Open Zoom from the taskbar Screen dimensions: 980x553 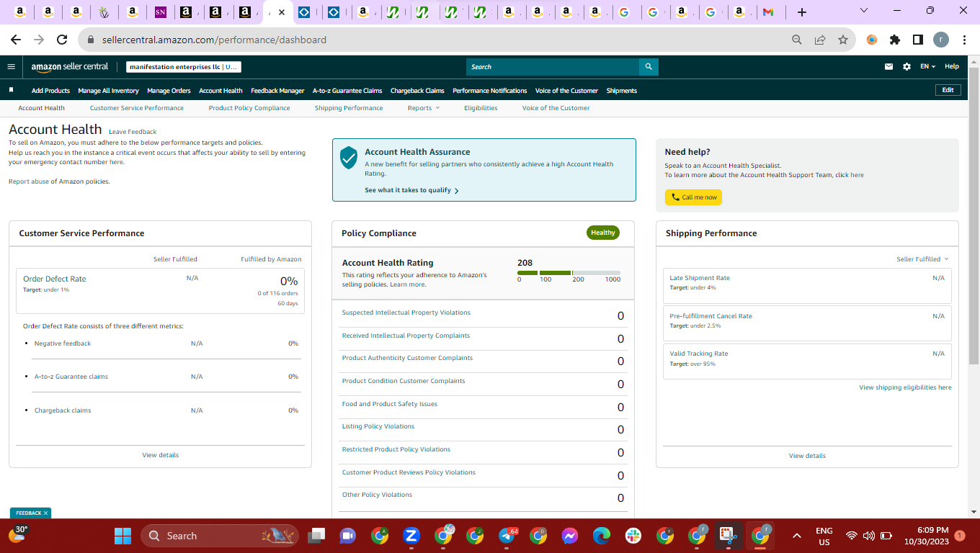(411, 536)
